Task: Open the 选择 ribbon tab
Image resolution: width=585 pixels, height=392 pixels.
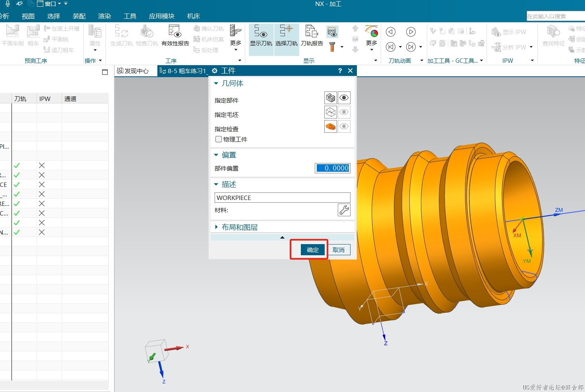Action: tap(54, 16)
